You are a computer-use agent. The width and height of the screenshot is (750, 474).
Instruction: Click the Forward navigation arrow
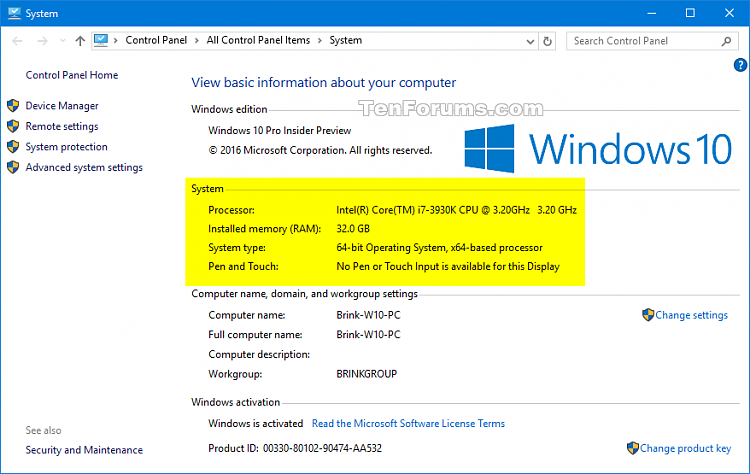click(x=42, y=41)
